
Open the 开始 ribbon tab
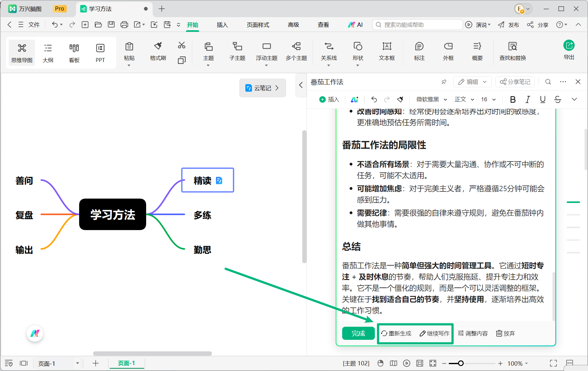pyautogui.click(x=193, y=25)
